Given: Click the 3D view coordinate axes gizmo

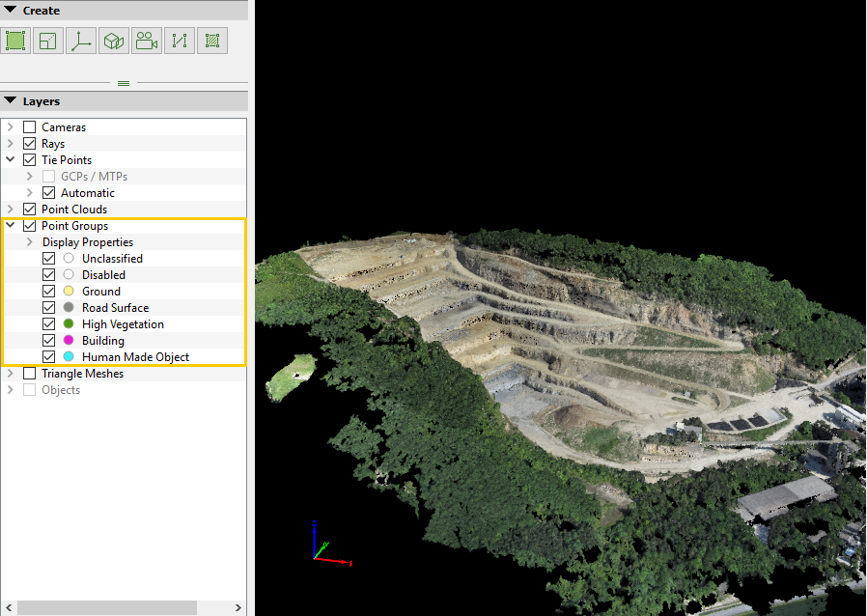Looking at the screenshot, I should 325,546.
